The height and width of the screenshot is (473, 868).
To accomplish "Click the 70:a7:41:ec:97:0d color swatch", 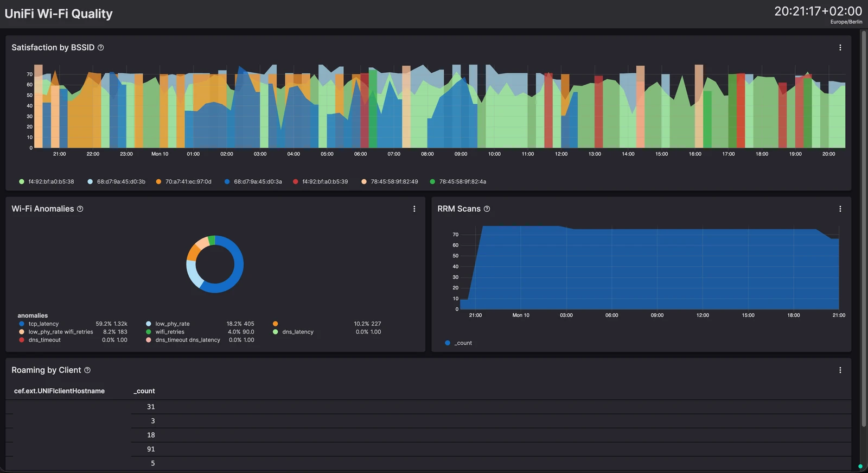I will pos(158,182).
